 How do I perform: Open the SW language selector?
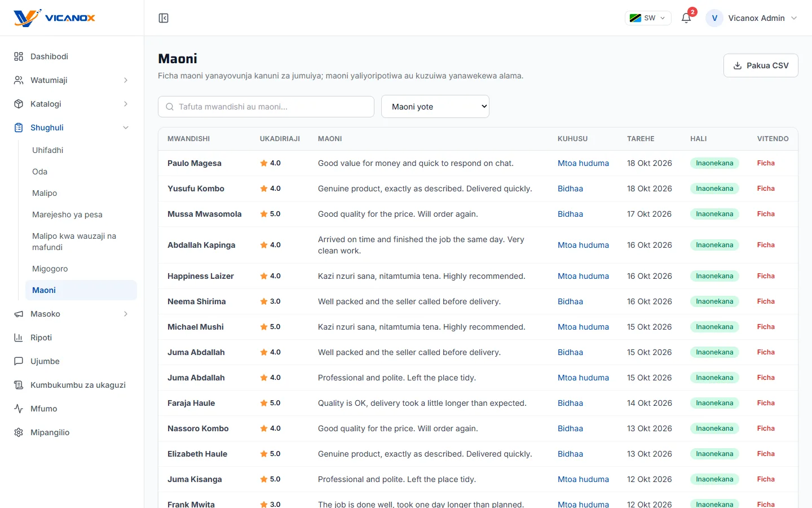pos(648,18)
